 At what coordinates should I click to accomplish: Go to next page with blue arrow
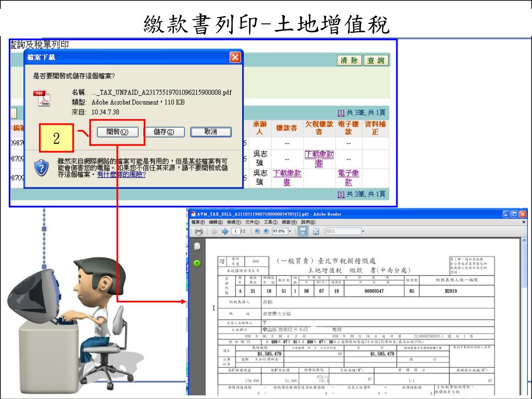coord(224,231)
